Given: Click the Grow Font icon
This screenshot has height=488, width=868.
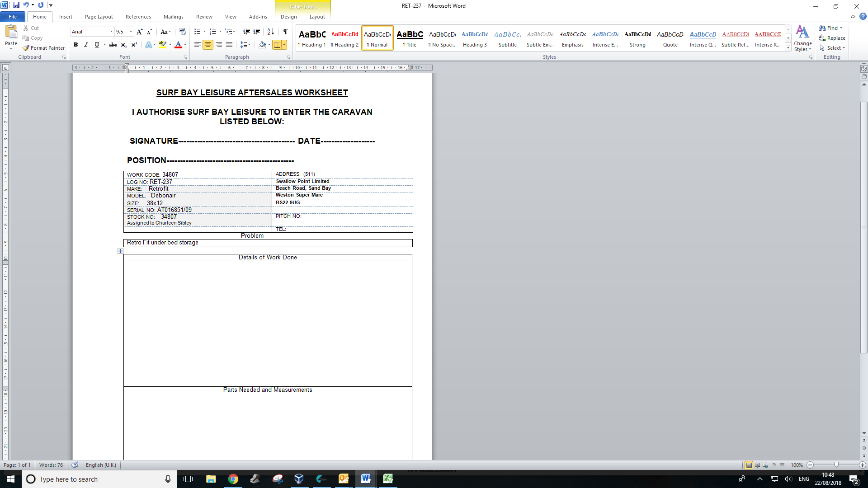Looking at the screenshot, I should [139, 32].
